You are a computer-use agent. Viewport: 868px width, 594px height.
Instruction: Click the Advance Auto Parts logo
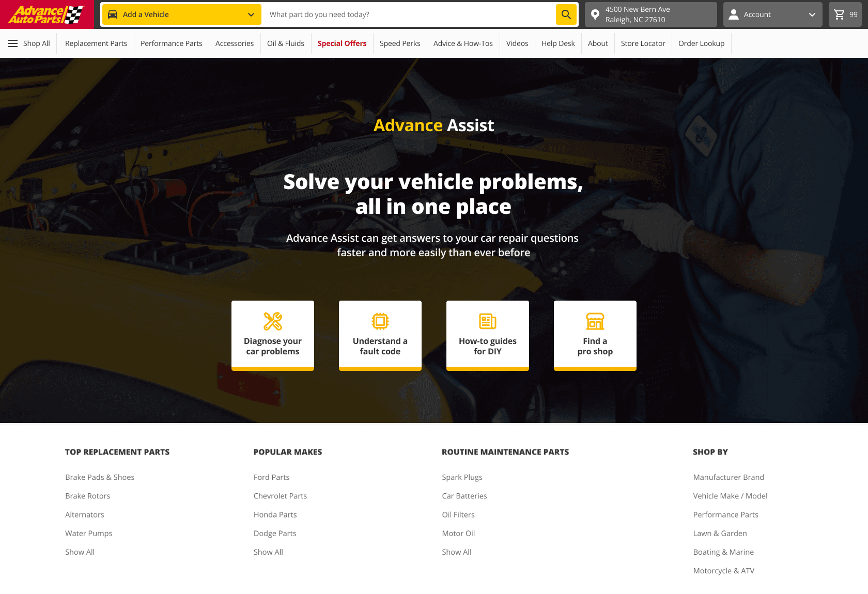(x=47, y=14)
